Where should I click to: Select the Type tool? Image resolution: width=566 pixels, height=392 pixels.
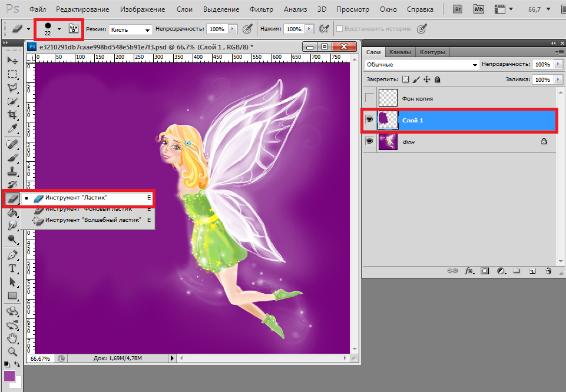pyautogui.click(x=12, y=268)
